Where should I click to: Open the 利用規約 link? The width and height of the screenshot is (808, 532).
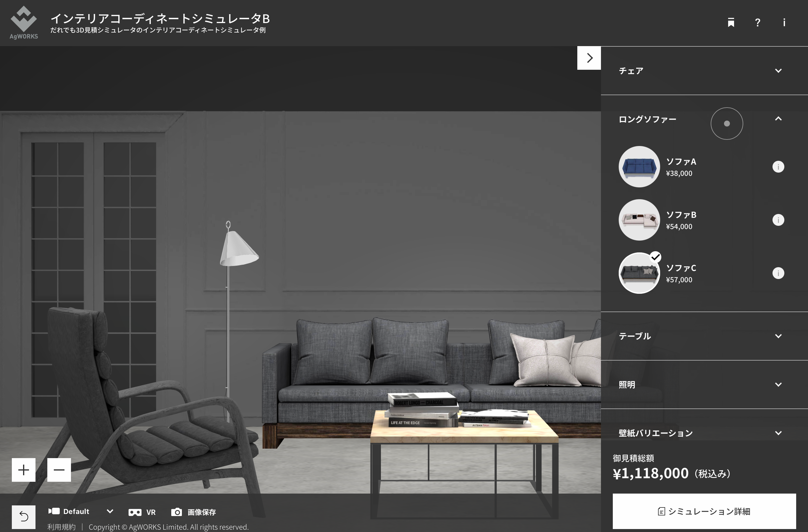coord(61,527)
